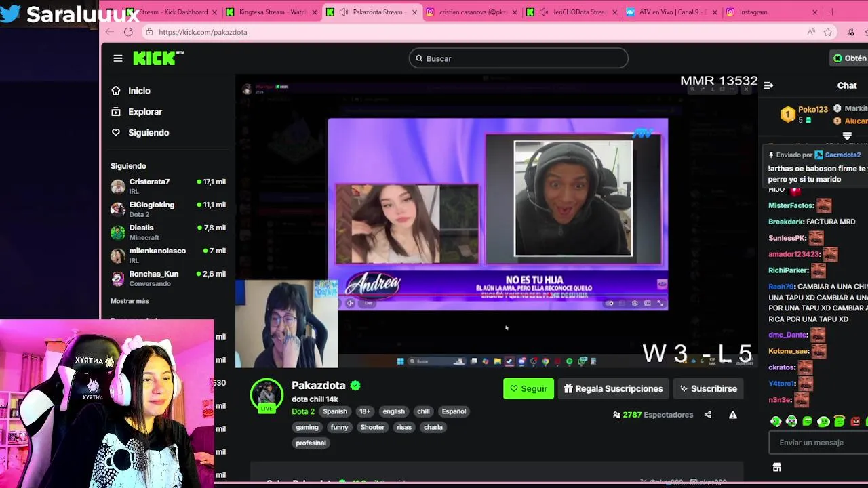Click SunlessPK username in chat

(x=787, y=238)
